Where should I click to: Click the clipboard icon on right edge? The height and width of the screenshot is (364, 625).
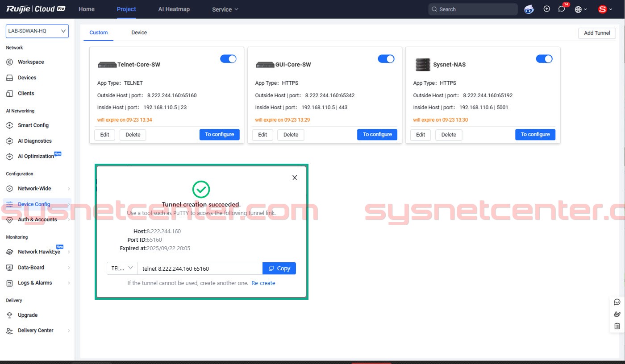[x=617, y=326]
